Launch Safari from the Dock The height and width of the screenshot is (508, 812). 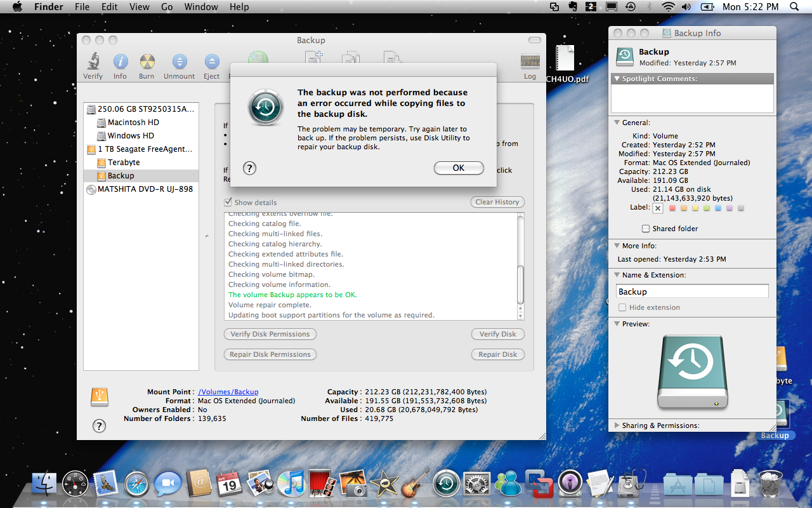coord(137,484)
